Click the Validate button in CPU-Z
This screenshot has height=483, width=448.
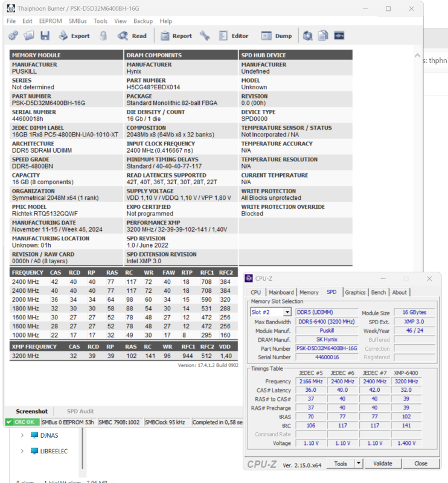coord(383,464)
